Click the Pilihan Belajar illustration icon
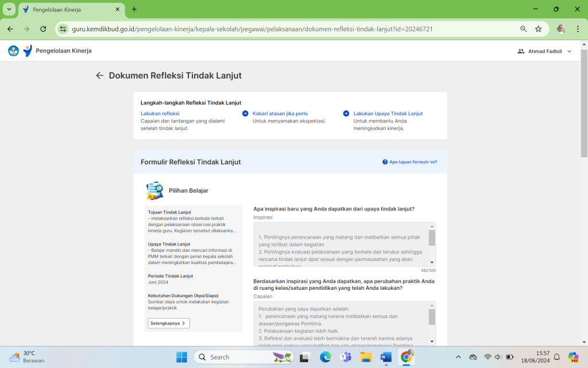 coord(154,190)
